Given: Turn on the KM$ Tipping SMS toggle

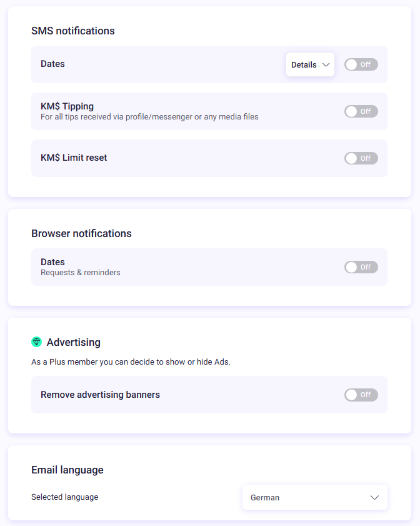Looking at the screenshot, I should click(361, 111).
